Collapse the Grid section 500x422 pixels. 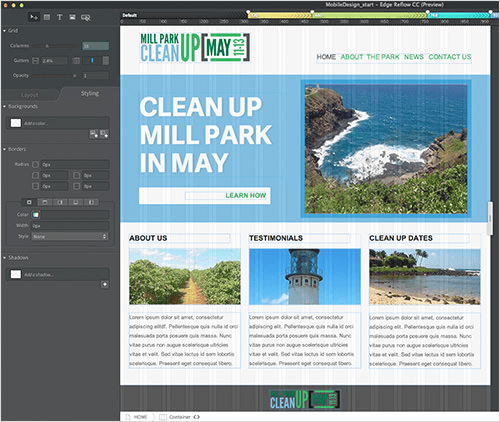click(x=4, y=31)
